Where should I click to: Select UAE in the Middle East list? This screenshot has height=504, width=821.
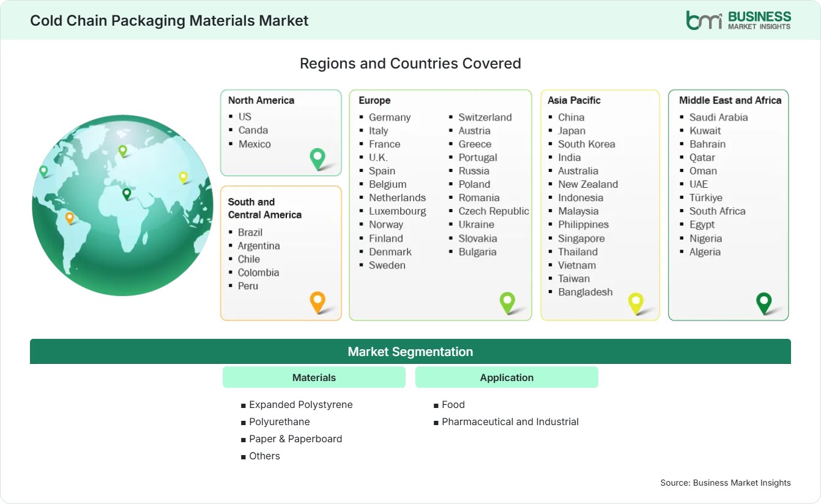point(699,184)
